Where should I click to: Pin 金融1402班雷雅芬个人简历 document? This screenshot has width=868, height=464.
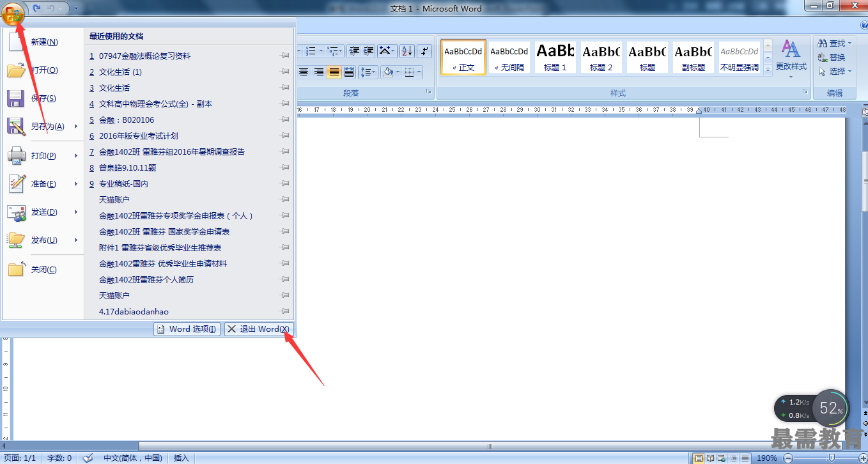(285, 279)
